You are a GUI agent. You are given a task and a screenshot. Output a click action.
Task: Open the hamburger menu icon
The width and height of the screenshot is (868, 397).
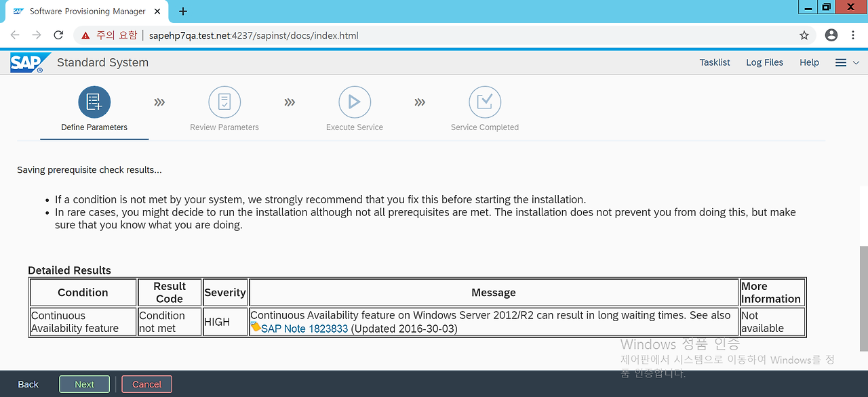click(841, 62)
